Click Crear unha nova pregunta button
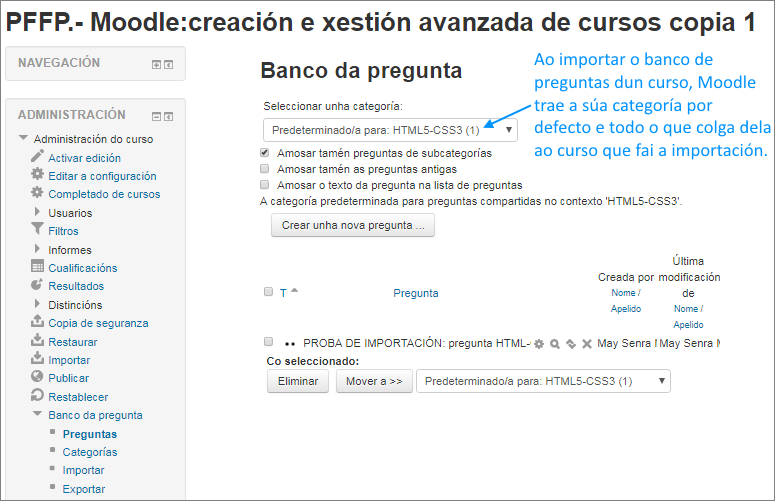 click(x=353, y=225)
